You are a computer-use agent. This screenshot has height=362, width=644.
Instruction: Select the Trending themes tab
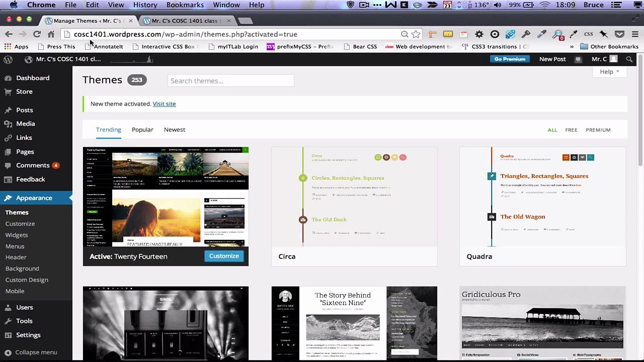point(109,130)
